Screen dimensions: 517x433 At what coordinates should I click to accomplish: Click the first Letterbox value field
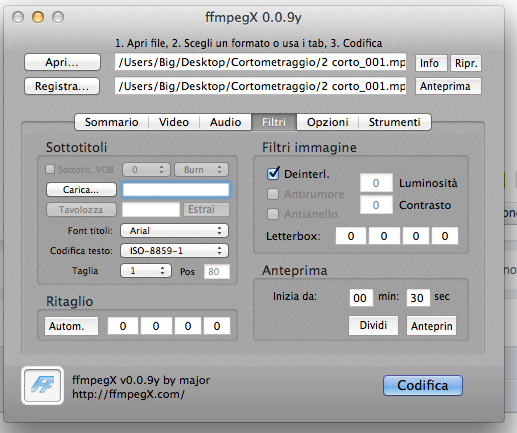pos(351,236)
